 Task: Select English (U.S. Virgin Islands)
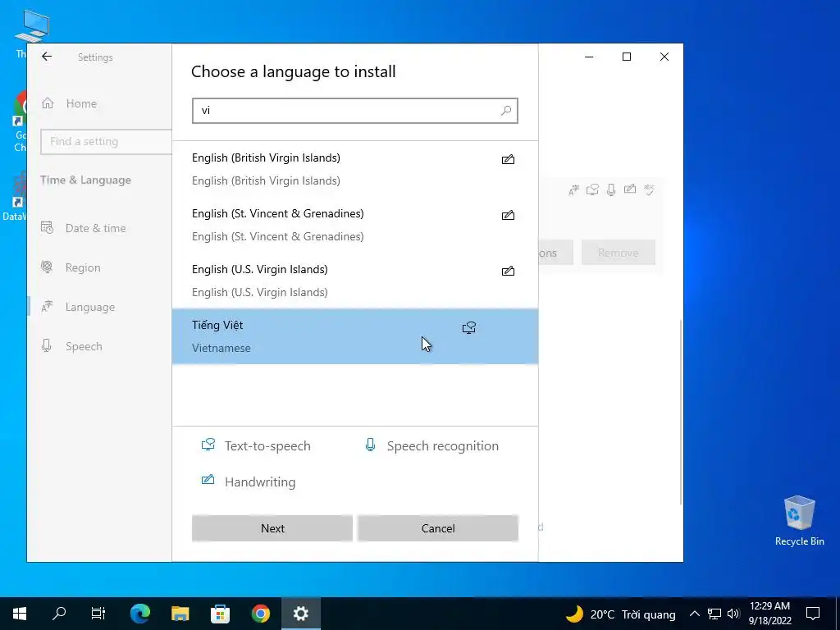[x=354, y=281]
